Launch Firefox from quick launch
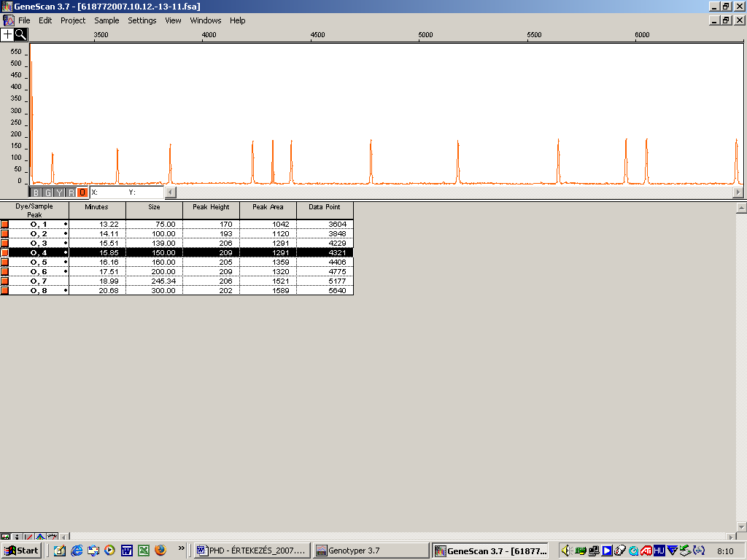The height and width of the screenshot is (560, 747). [x=160, y=551]
